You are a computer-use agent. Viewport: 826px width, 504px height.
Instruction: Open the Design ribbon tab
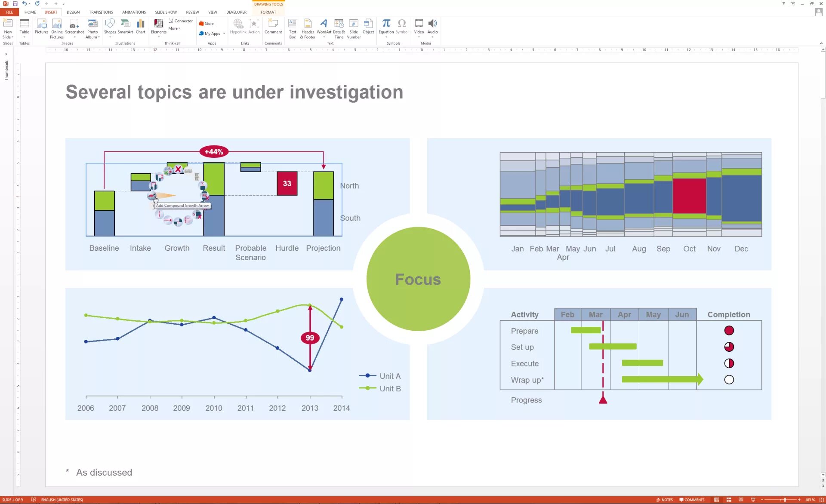click(x=73, y=12)
